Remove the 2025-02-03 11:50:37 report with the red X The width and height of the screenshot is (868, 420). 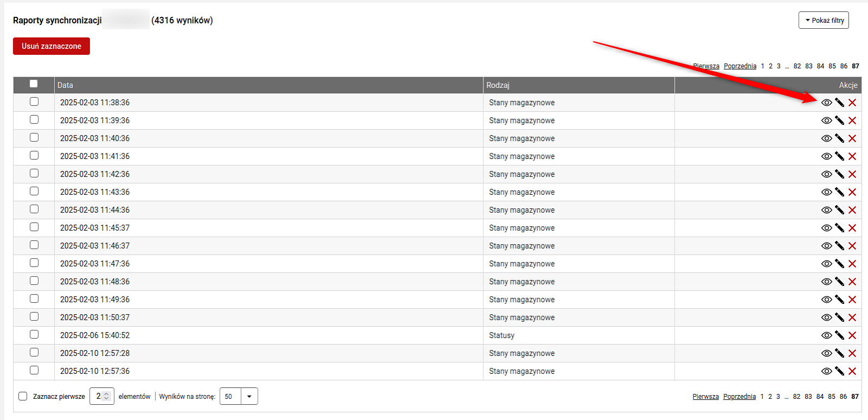tap(852, 317)
